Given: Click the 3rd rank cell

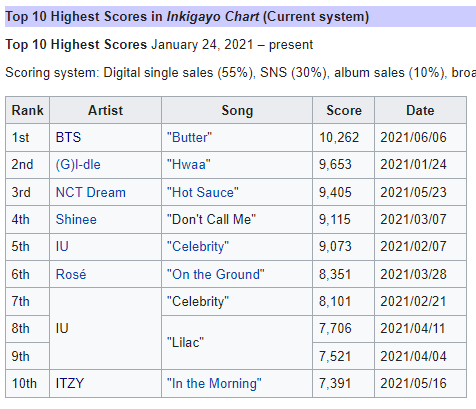Looking at the screenshot, I should pos(28,192).
